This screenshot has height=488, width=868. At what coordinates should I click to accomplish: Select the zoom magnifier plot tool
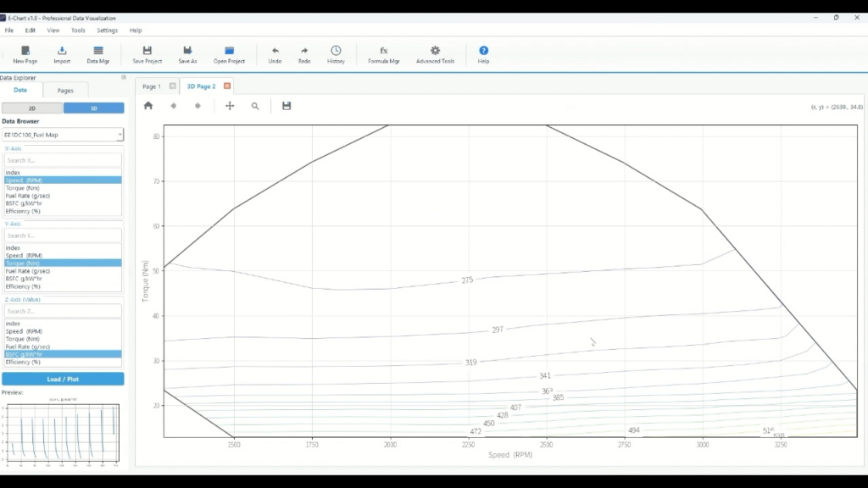tap(255, 106)
